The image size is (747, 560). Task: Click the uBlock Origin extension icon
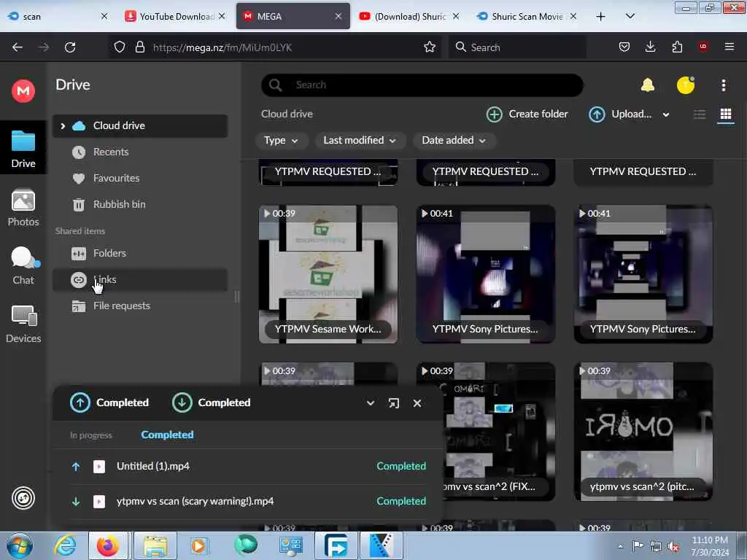(703, 47)
